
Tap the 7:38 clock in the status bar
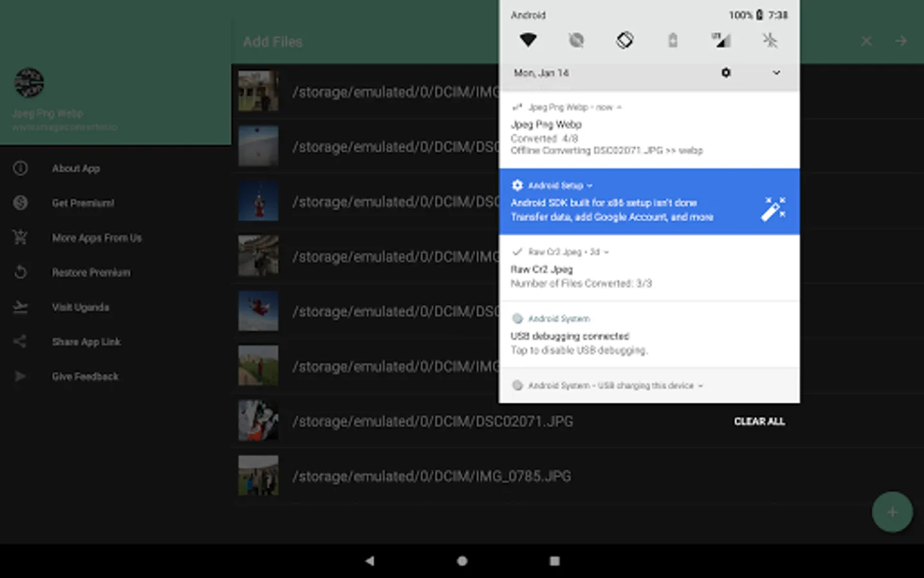coord(778,15)
